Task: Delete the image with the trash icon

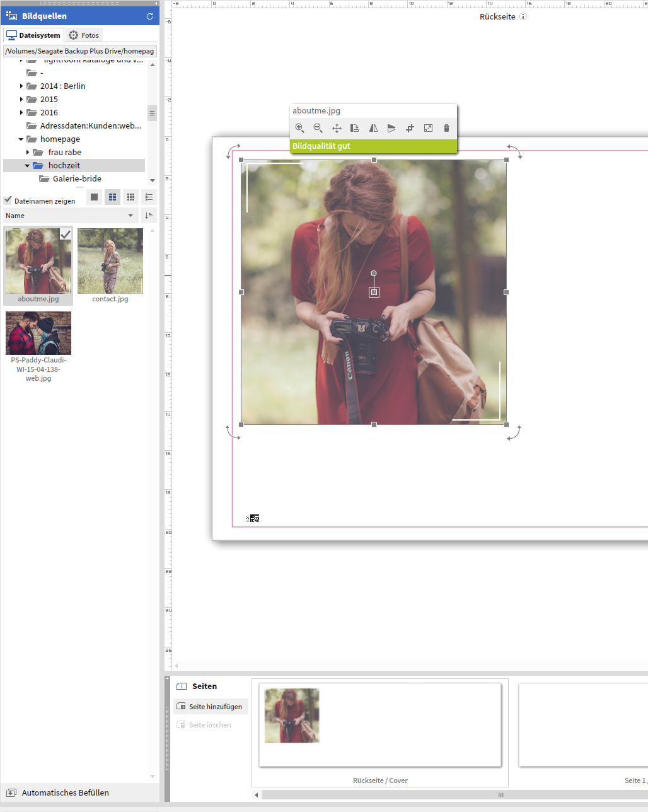Action: point(446,128)
